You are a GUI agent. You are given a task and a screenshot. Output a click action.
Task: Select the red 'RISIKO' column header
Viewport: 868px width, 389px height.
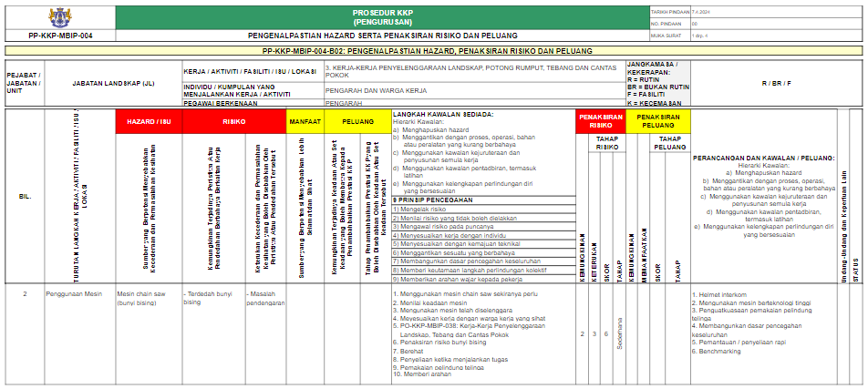(x=234, y=122)
